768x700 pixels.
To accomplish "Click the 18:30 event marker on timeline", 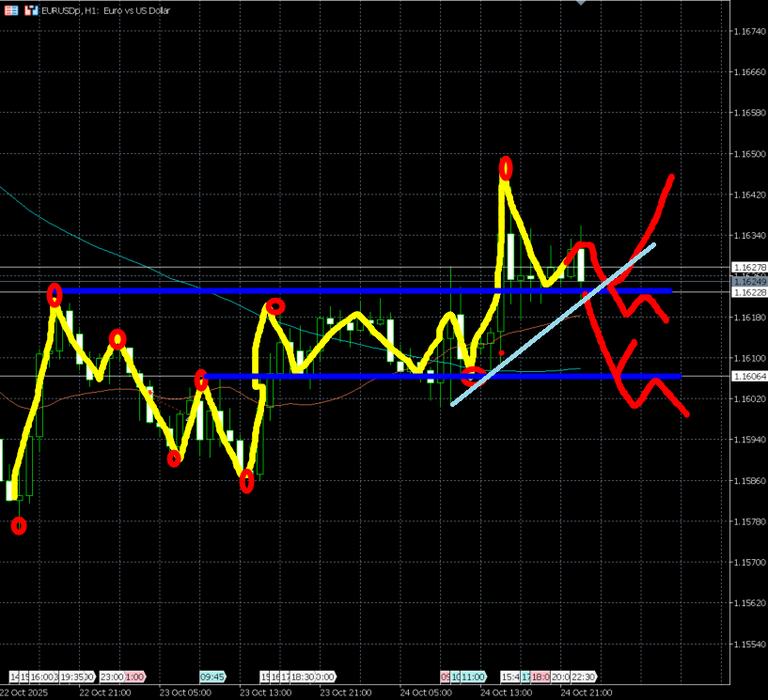I will [303, 677].
